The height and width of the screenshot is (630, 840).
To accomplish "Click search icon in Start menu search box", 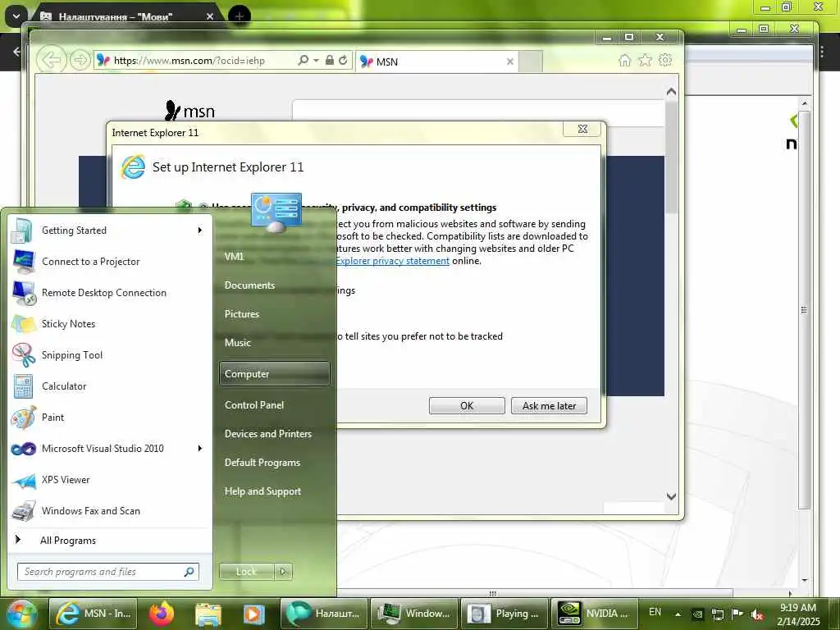I will click(189, 572).
